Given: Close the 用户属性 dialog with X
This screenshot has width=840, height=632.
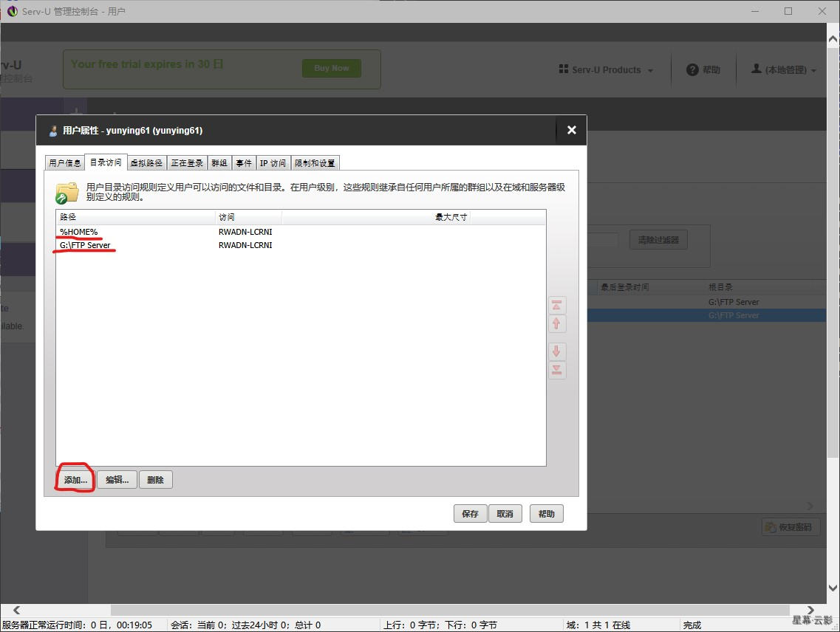Looking at the screenshot, I should pos(571,130).
